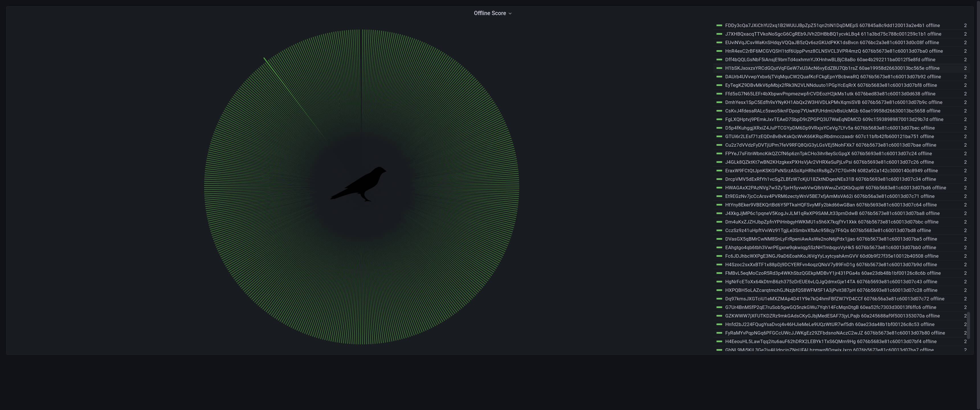Toggle the HnR4exC2rBF6MCGVQSH series in the legend
The height and width of the screenshot is (410, 980).
point(834,51)
